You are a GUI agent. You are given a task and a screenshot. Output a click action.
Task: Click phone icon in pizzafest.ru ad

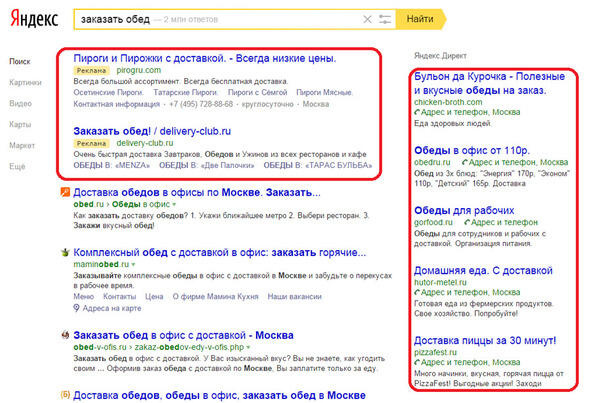click(x=417, y=362)
